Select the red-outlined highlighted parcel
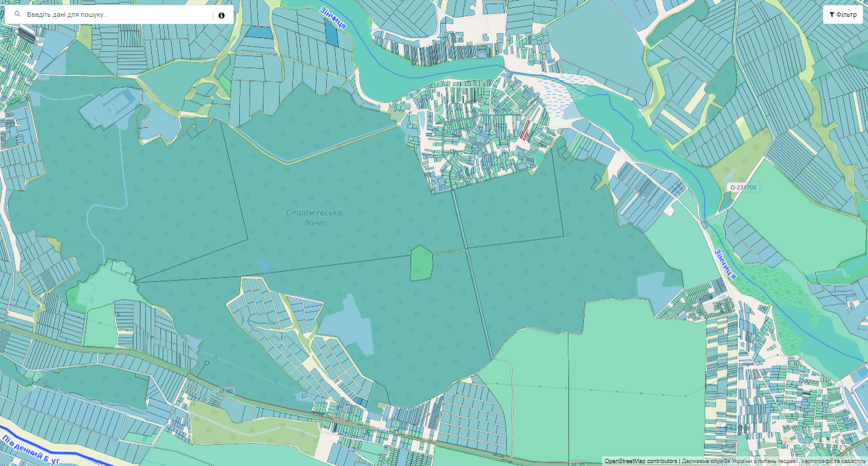Viewport: 868px width, 466px height. click(524, 130)
